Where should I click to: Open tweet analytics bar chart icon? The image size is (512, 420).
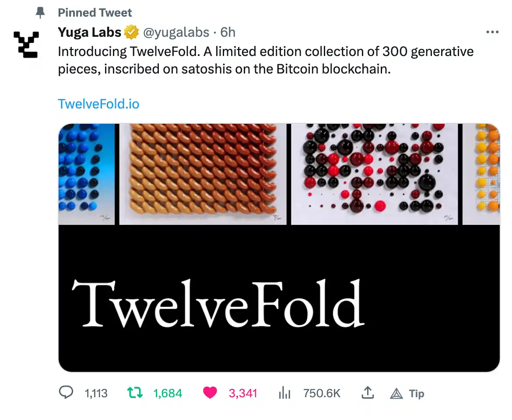coord(284,393)
